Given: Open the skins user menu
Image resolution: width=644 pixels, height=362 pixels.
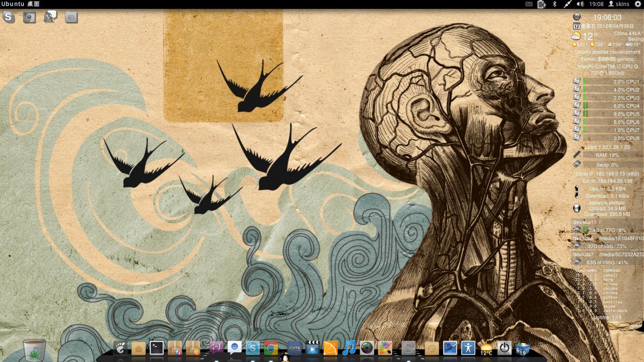Looking at the screenshot, I should (619, 4).
